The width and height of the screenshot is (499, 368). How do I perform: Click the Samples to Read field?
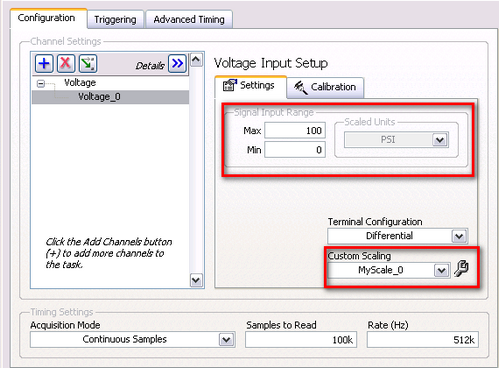coord(301,340)
